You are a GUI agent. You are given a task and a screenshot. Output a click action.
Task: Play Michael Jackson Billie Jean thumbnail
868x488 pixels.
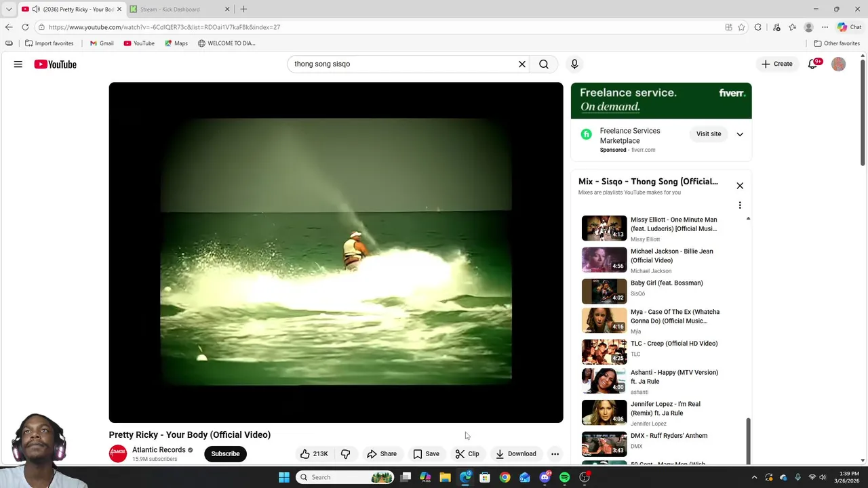coord(604,260)
